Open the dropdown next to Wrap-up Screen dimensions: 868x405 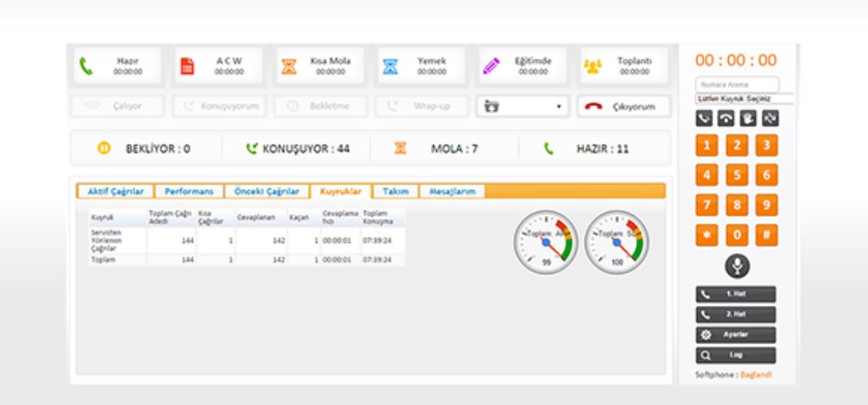click(522, 106)
